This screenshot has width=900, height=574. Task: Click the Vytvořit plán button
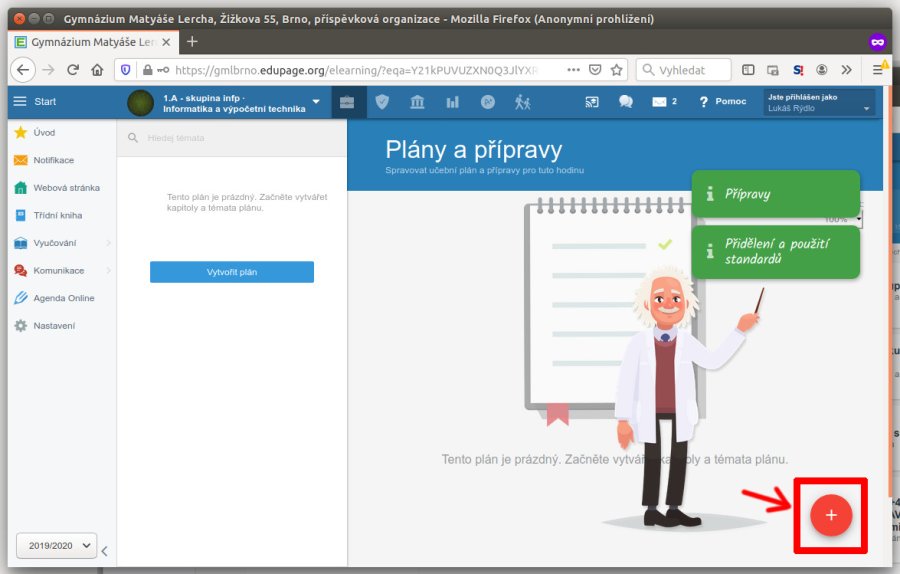232,272
